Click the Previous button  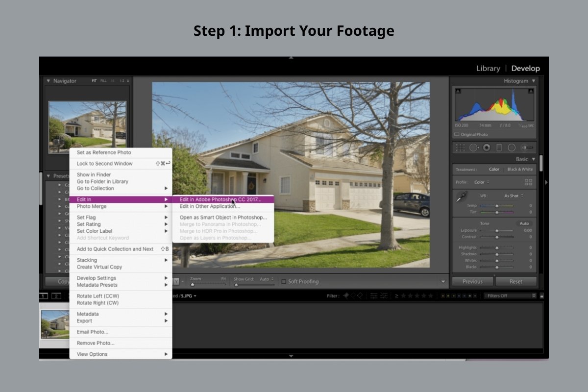(x=472, y=281)
